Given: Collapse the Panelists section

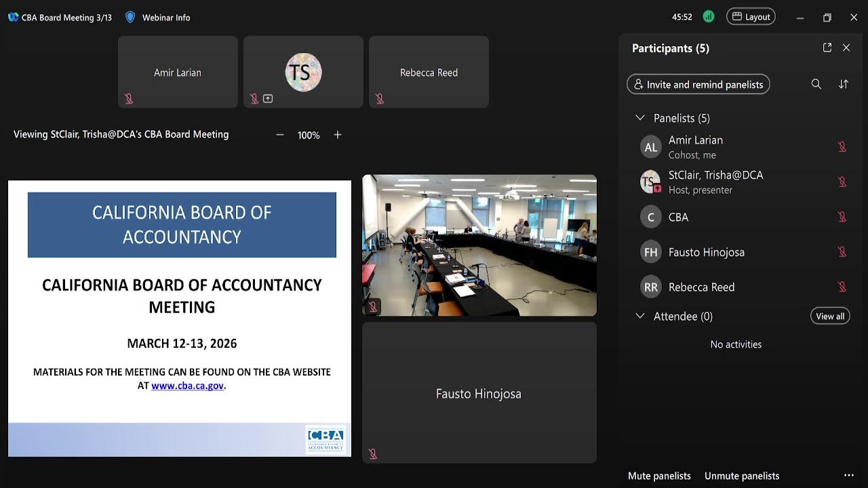Looking at the screenshot, I should pos(639,118).
